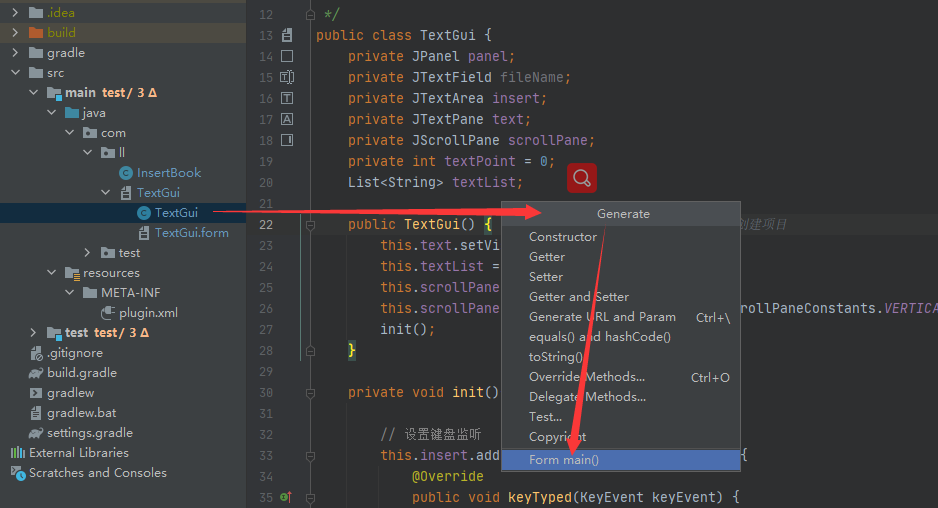Expand the .idea folder

tap(15, 13)
